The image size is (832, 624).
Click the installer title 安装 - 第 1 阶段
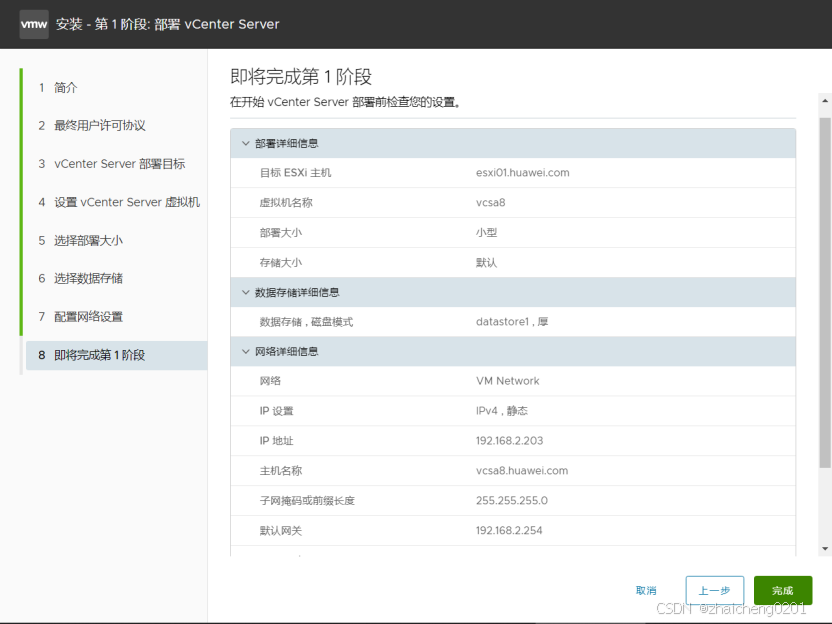(103, 24)
